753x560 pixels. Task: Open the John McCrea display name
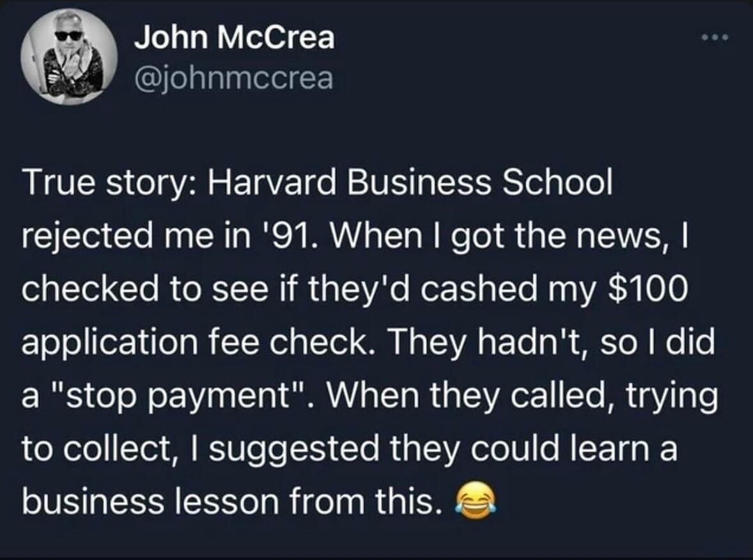[233, 38]
